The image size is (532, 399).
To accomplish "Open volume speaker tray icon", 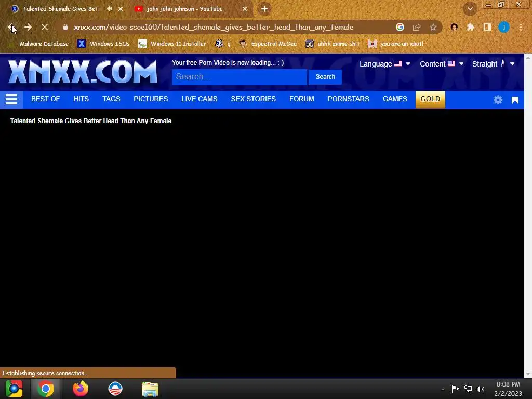I will tap(481, 389).
